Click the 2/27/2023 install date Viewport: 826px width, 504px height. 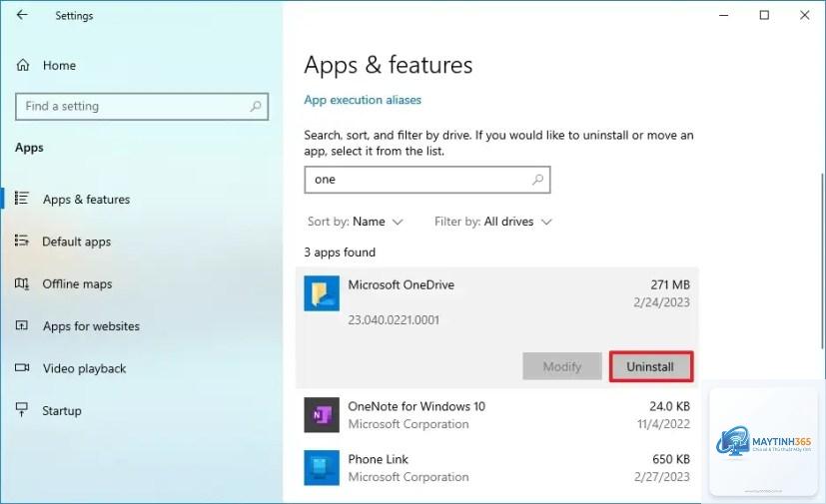(661, 477)
